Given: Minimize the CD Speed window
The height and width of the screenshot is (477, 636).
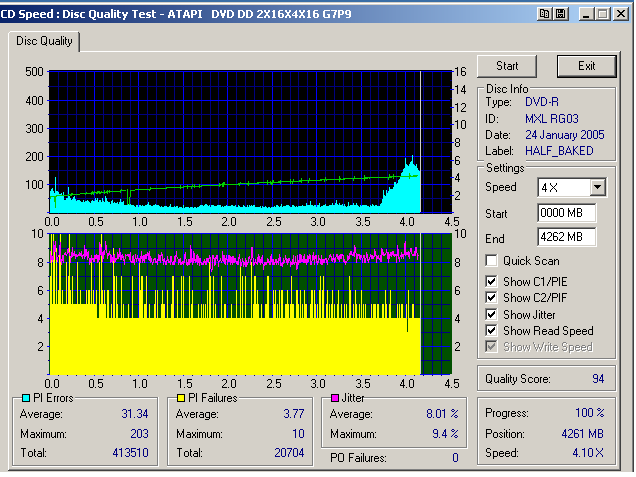Looking at the screenshot, I should tap(585, 14).
